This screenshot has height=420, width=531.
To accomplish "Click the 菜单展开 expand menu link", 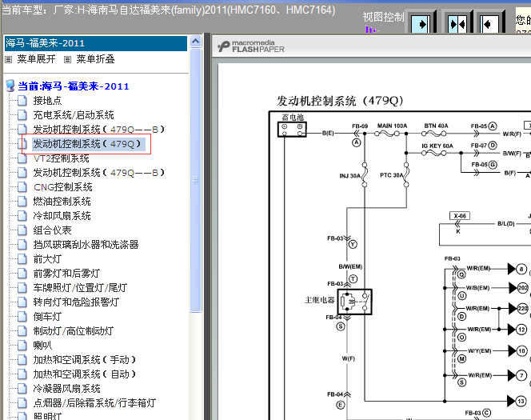I will [x=36, y=59].
